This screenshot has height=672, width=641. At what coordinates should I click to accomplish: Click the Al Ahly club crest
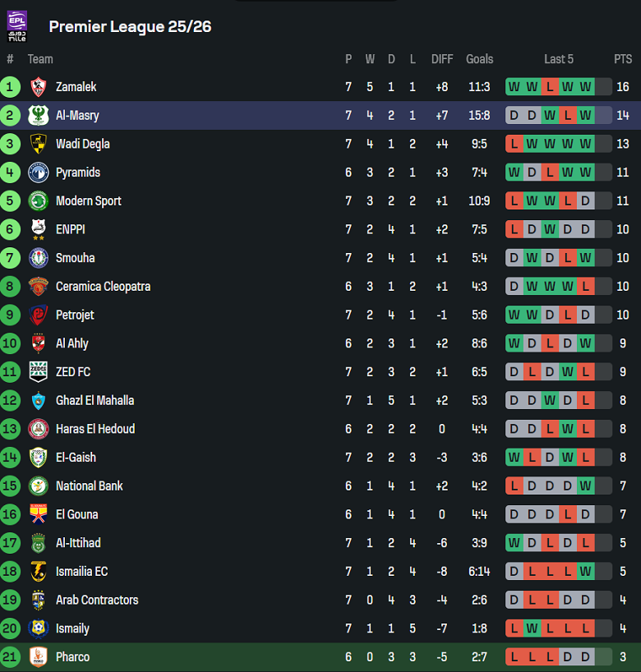(x=39, y=343)
